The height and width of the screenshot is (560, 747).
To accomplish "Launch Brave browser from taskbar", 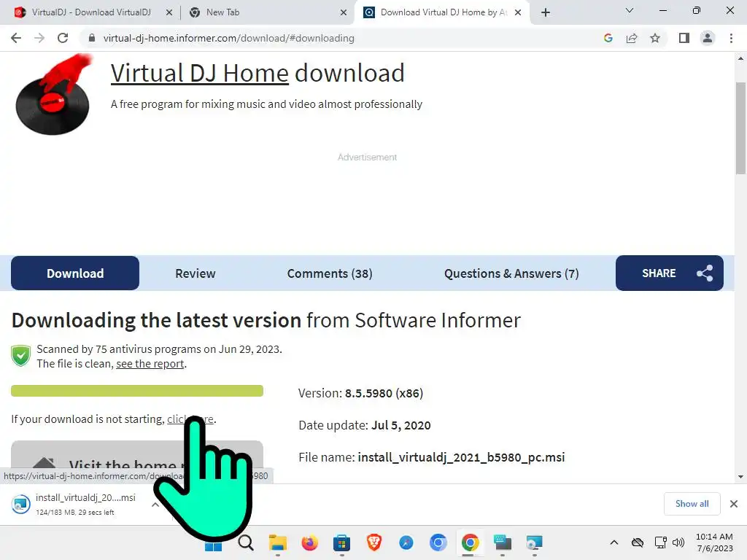I will pyautogui.click(x=374, y=542).
